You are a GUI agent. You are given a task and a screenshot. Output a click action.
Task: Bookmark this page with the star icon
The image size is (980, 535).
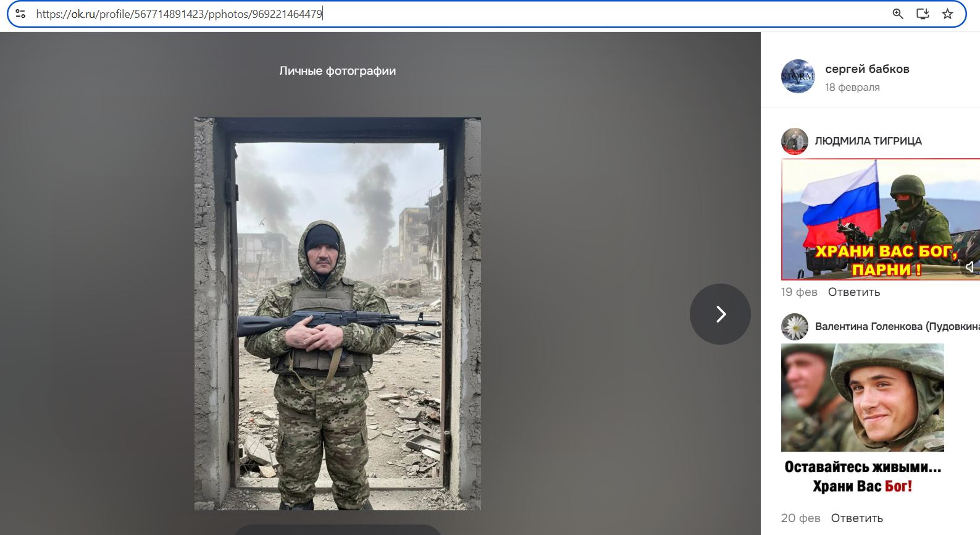947,14
